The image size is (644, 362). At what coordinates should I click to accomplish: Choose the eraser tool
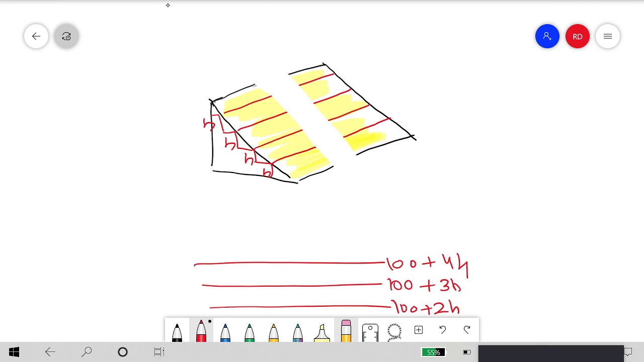(346, 331)
